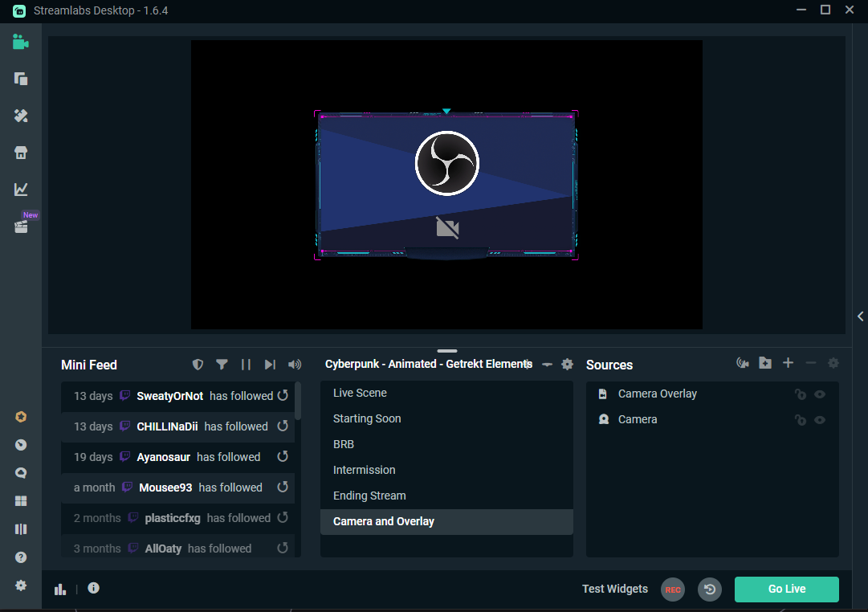Replay the SweatyOrNot follow alert
Viewport: 868px width, 612px height.
click(283, 396)
